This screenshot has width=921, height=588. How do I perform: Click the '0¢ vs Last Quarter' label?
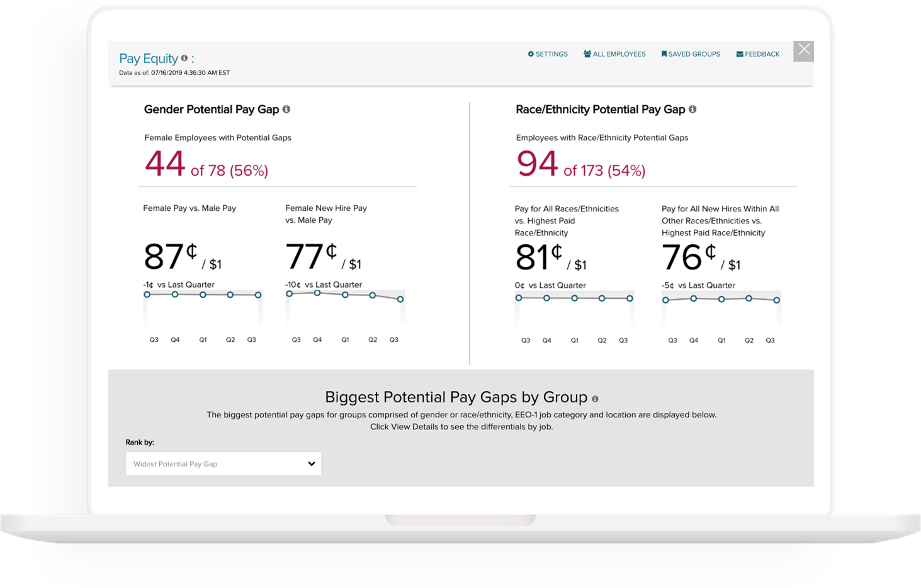click(x=550, y=285)
